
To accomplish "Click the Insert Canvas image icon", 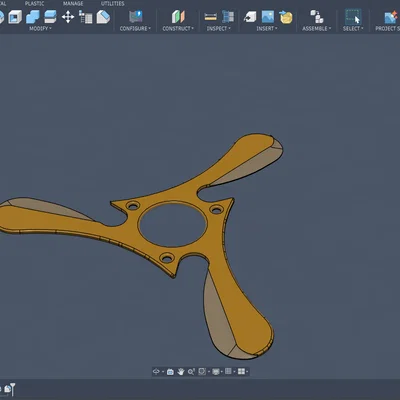I will click(x=268, y=17).
